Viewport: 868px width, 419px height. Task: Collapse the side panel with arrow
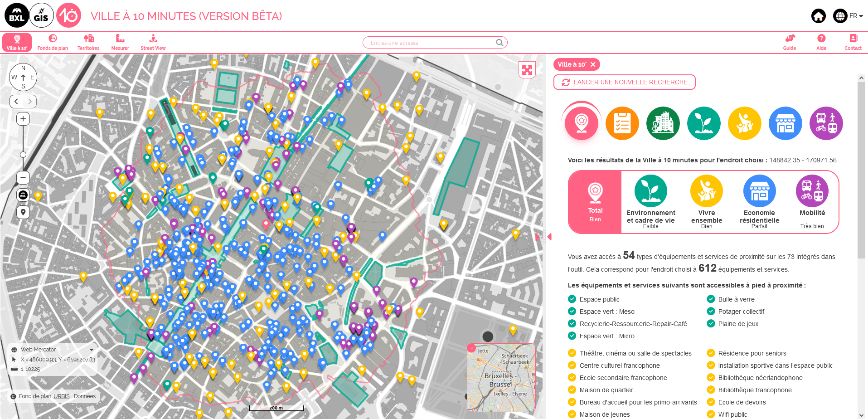(x=549, y=237)
